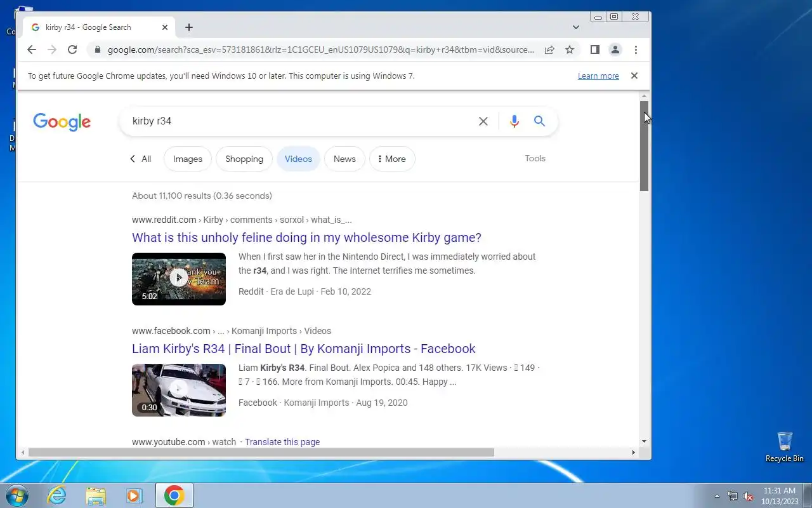Click the horizontal scrollbar right arrow

click(633, 452)
